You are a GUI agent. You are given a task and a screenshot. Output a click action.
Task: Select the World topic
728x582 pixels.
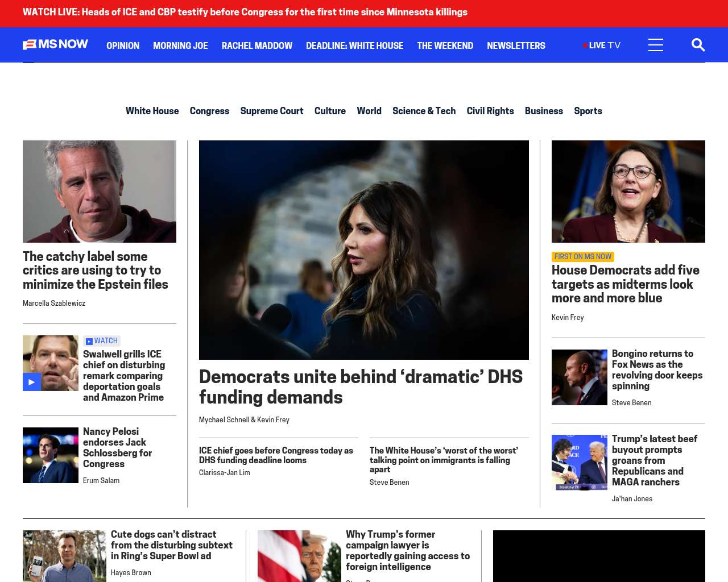(369, 111)
